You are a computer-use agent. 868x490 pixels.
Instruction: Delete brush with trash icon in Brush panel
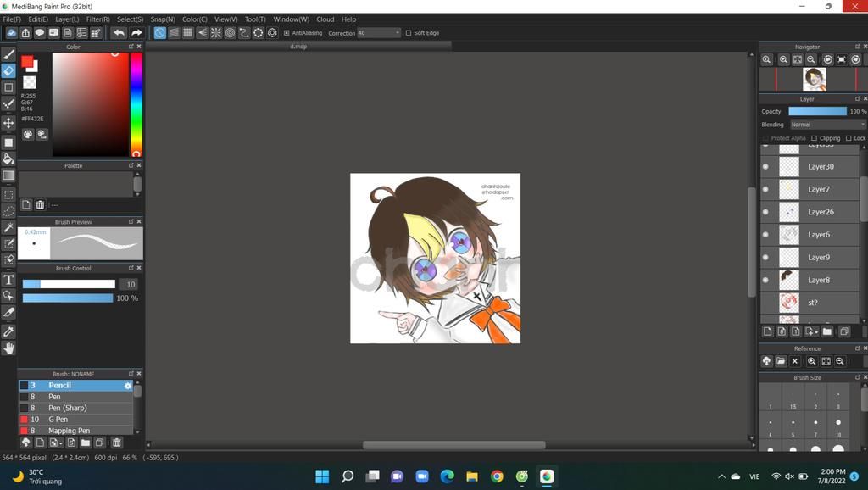(x=117, y=443)
